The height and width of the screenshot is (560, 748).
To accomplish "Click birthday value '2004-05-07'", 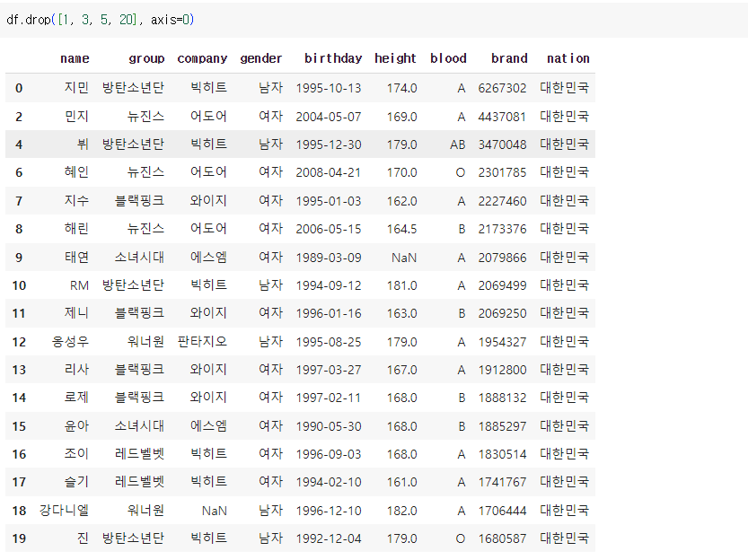I will (x=329, y=117).
